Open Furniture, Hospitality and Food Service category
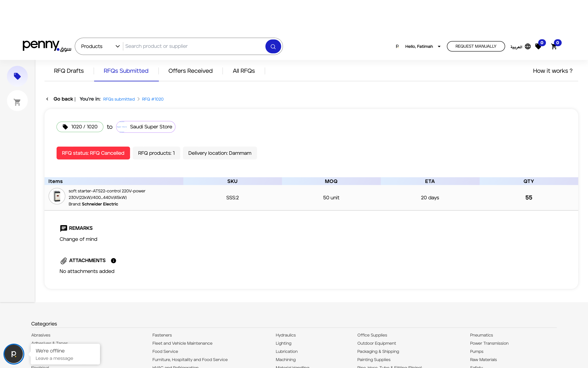Viewport: 588px width, 368px height. (x=190, y=359)
